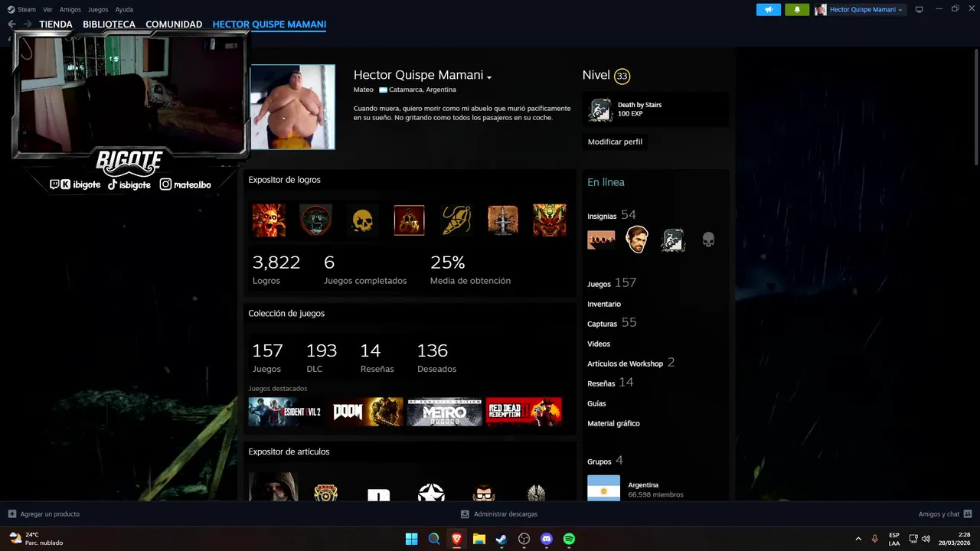The width and height of the screenshot is (980, 551).
Task: Open the bearded man portrait badge
Action: (x=637, y=240)
